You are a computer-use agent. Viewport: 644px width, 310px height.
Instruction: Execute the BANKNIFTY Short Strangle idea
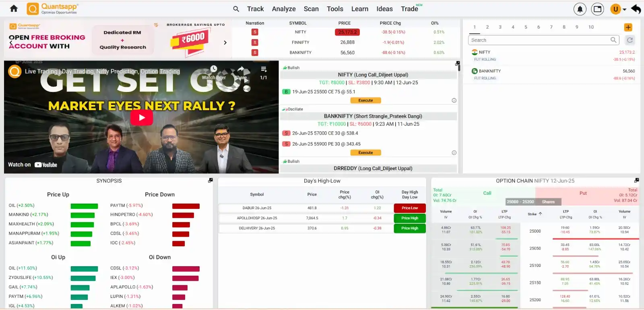(x=365, y=153)
